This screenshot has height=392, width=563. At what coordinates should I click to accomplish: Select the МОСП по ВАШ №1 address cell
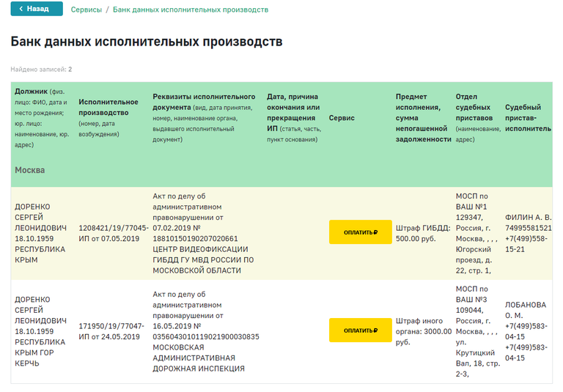point(476,233)
